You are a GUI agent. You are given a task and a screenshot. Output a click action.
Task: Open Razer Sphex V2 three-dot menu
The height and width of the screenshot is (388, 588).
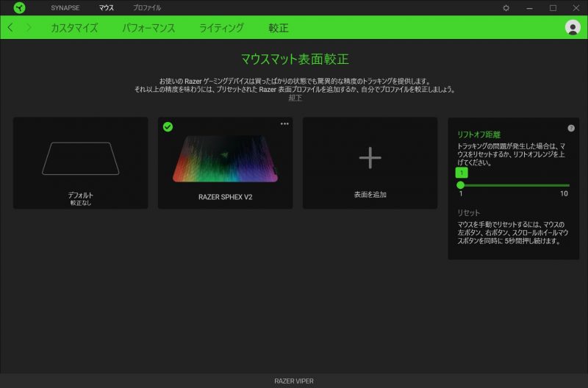284,123
